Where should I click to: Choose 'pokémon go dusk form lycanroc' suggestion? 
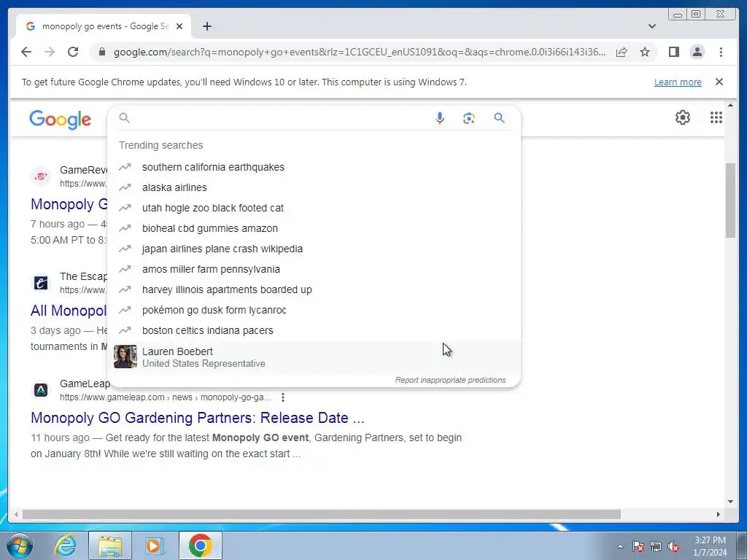314,311
